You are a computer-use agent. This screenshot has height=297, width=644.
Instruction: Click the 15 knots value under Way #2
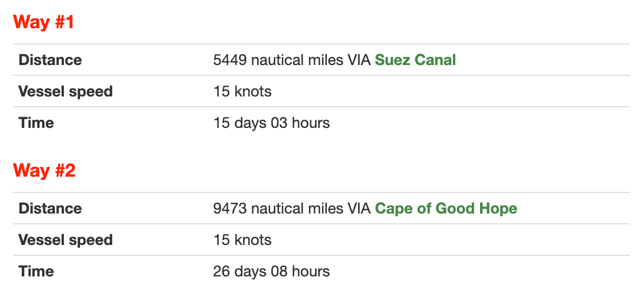tap(242, 240)
